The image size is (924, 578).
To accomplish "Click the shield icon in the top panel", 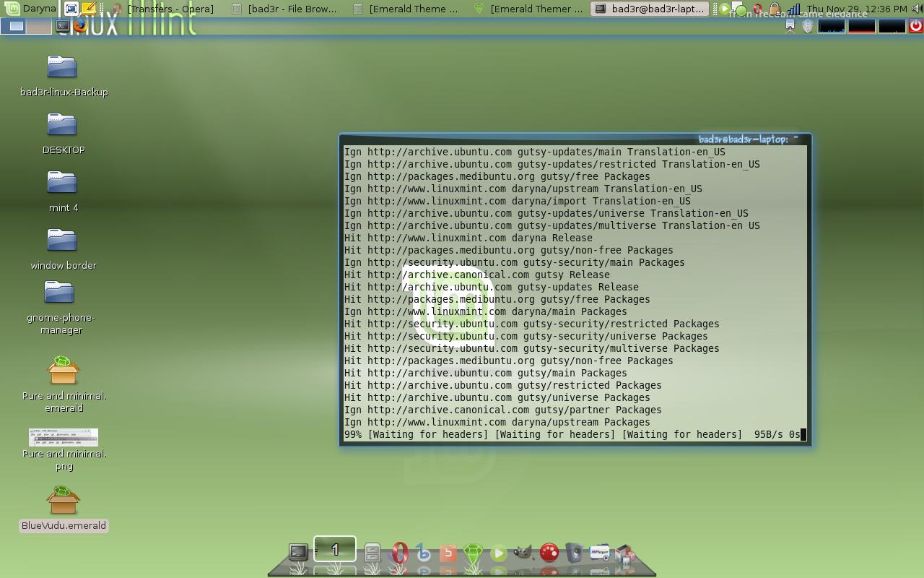I will click(807, 26).
